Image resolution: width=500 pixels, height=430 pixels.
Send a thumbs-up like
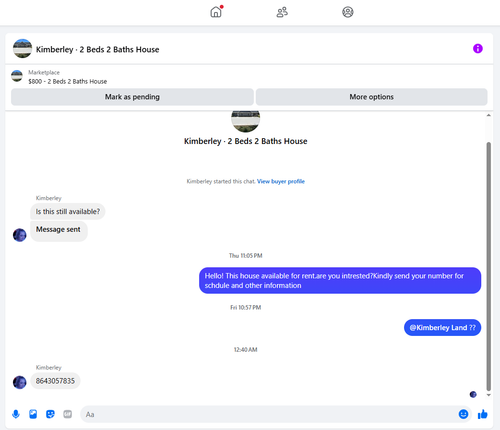(x=482, y=414)
